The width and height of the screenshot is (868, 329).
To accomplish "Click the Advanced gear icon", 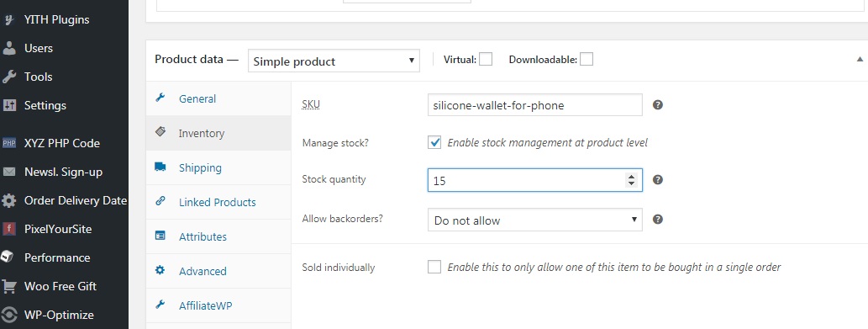I will [x=160, y=270].
